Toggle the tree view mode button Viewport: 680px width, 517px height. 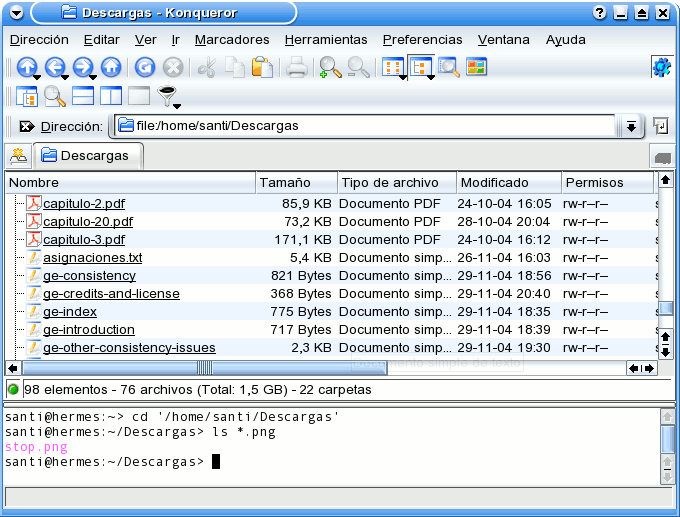pos(421,68)
